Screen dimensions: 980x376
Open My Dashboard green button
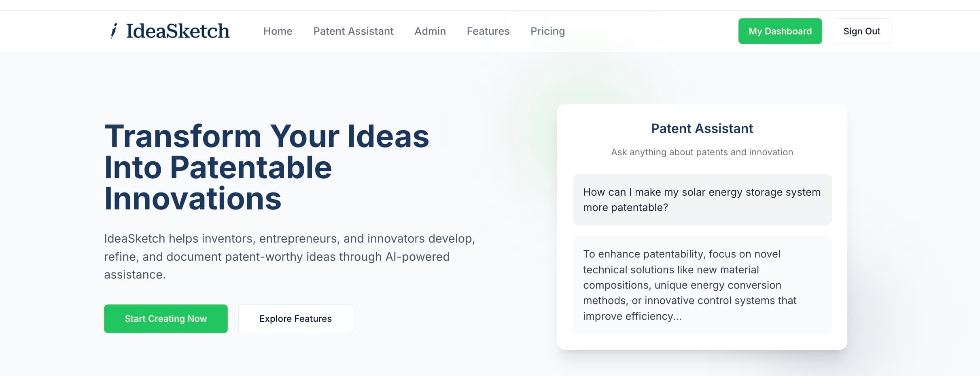point(780,31)
